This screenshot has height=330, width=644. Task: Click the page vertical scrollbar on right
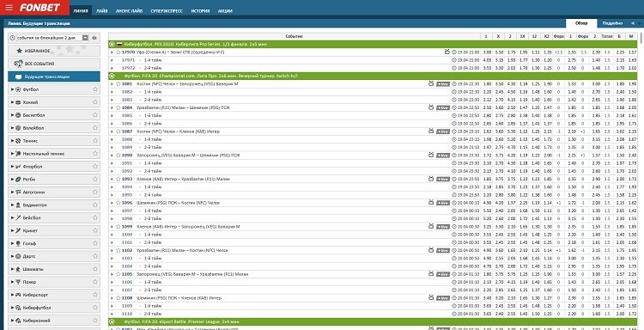coord(641,173)
